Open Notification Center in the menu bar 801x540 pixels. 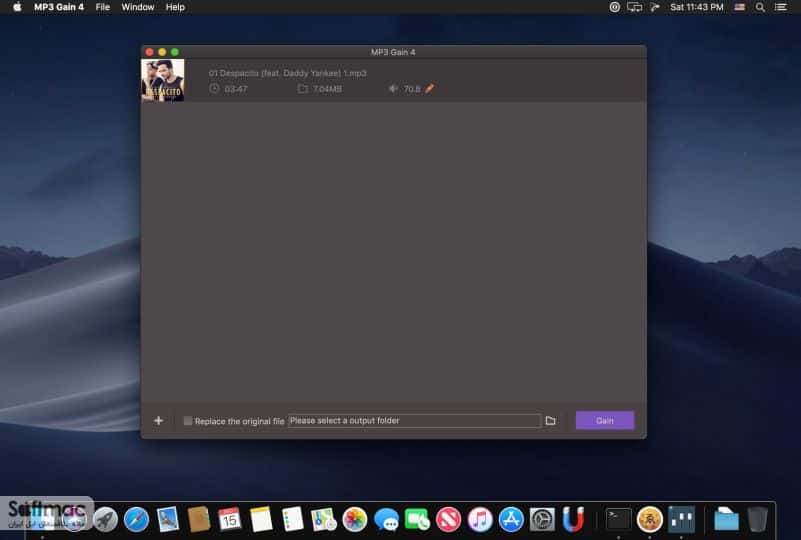781,7
